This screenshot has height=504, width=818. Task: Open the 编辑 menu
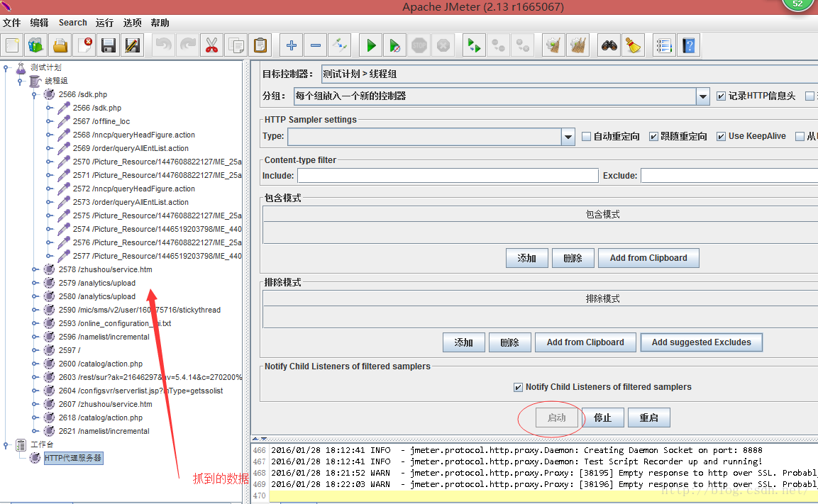point(39,23)
